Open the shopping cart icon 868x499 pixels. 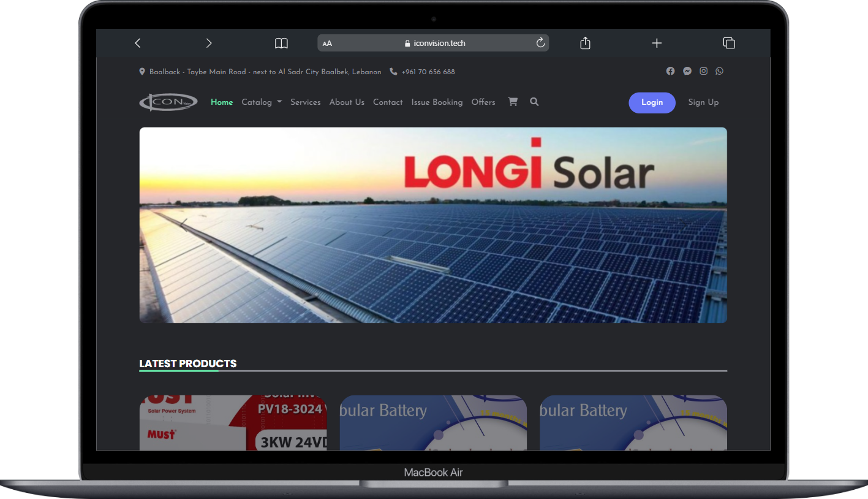click(x=513, y=102)
